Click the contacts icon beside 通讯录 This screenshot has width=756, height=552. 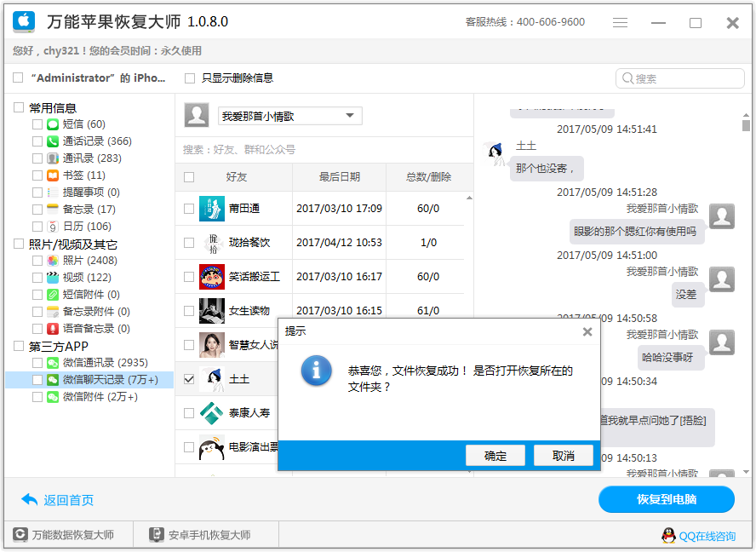click(x=53, y=158)
